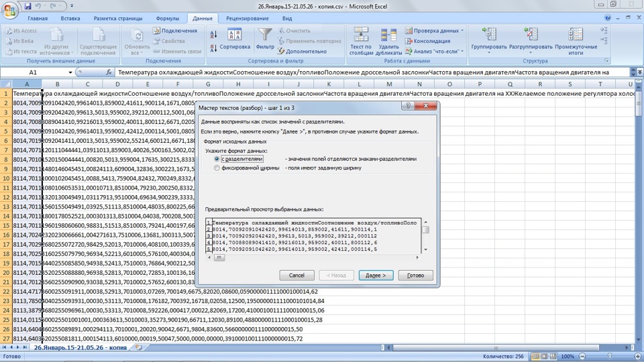Viewport: 644px width, 362px height.
Task: Import data with the Из Access icon
Action: click(x=21, y=31)
